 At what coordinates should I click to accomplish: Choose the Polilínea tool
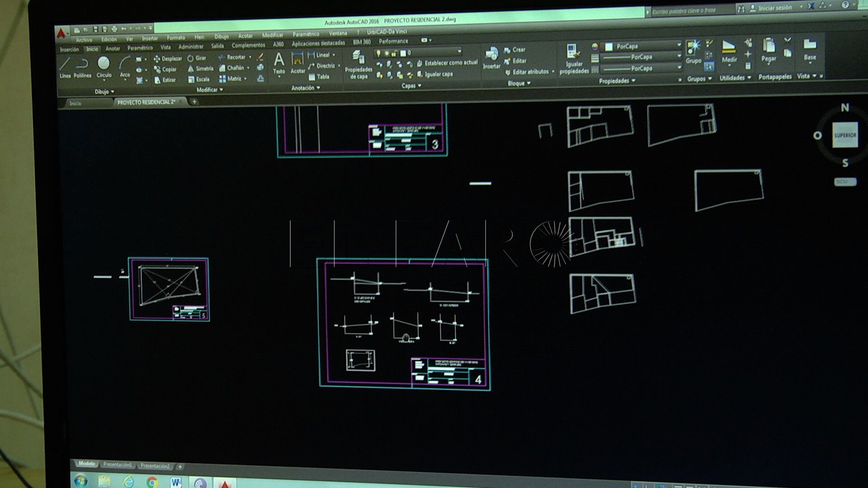tap(83, 67)
